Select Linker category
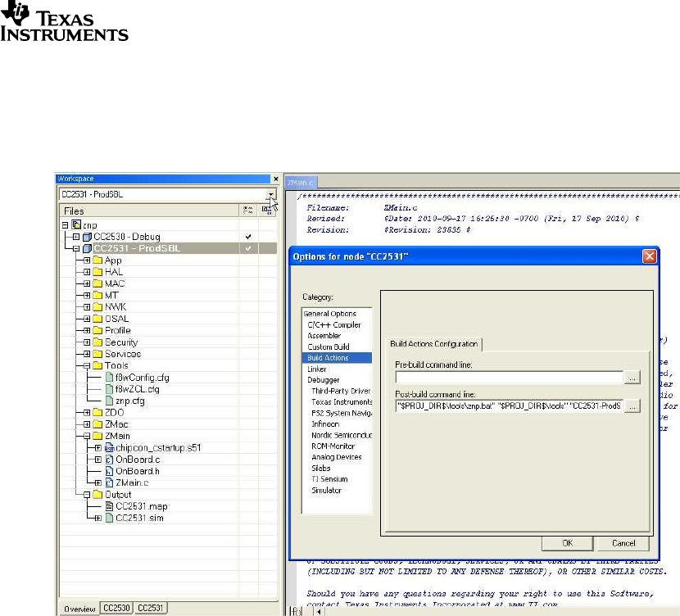This screenshot has height=616, width=680. click(316, 369)
